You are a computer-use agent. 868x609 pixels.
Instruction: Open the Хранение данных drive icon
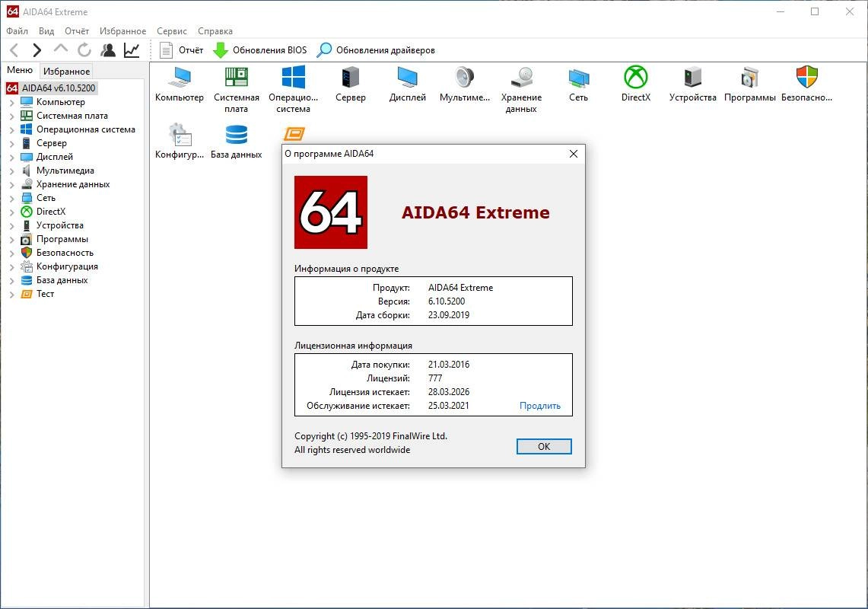click(x=521, y=90)
